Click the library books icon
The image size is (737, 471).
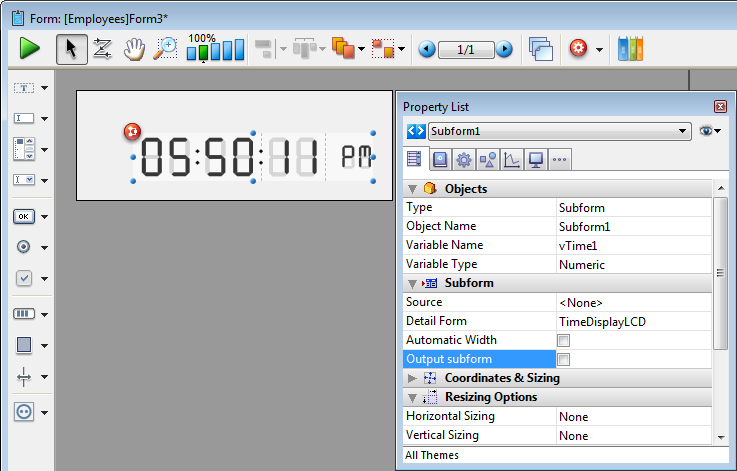pyautogui.click(x=631, y=48)
